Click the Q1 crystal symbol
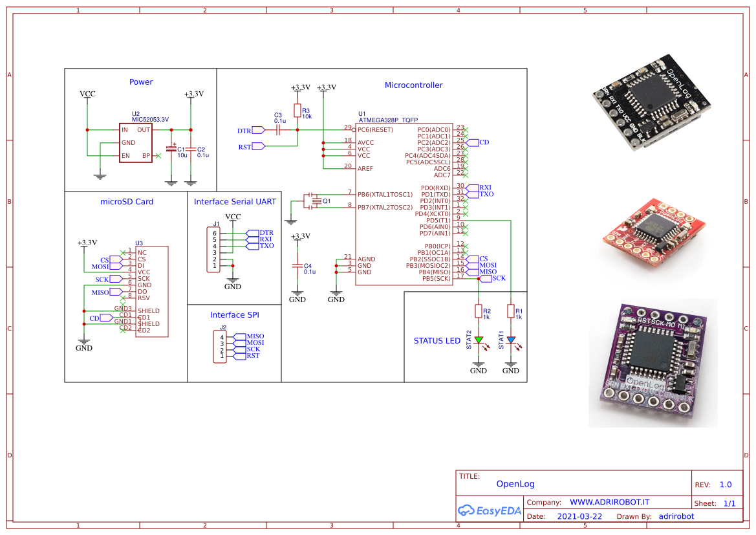Screen dimensions: 756x535 click(315, 201)
